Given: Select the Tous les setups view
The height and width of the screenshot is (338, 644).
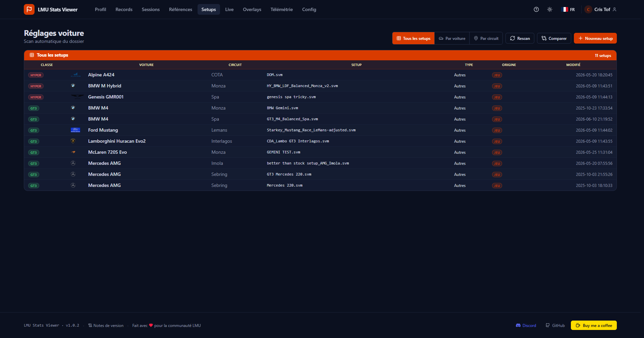Looking at the screenshot, I should pos(413,38).
